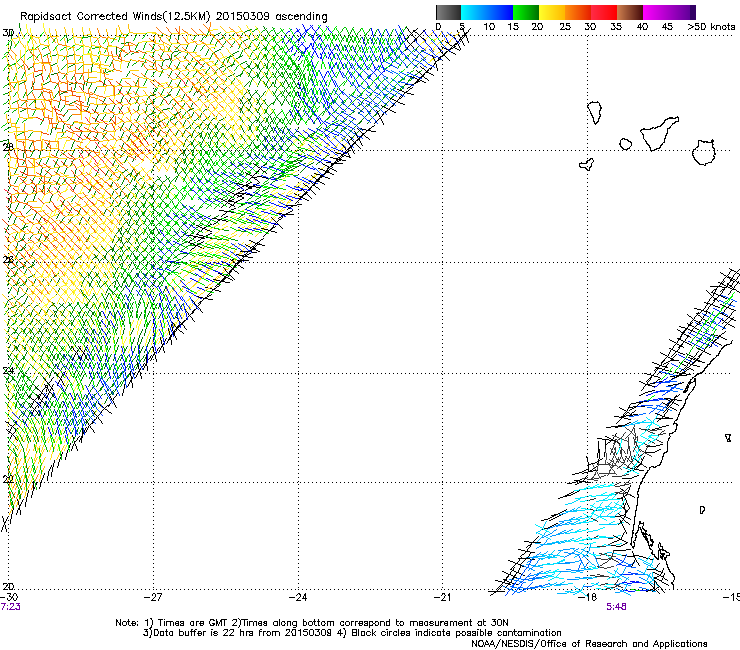
Task: Click the orange 25–30 knots legend swatch
Action: (x=578, y=12)
